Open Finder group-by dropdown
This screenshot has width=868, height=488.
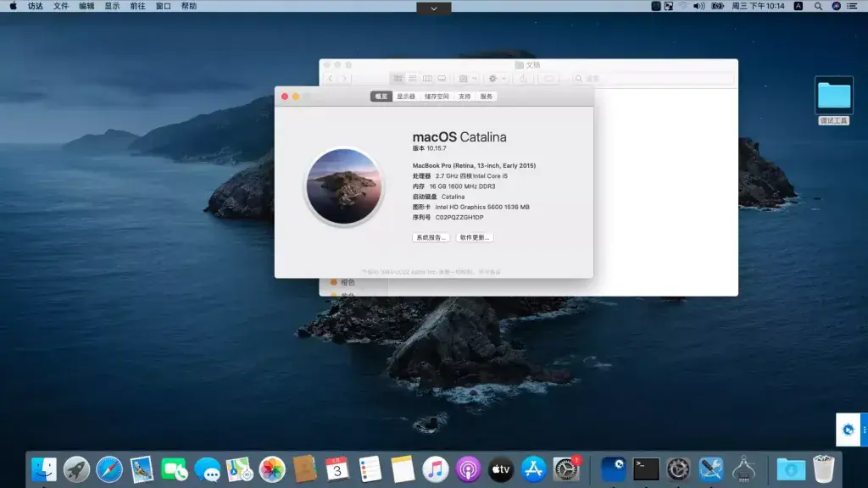tap(468, 79)
